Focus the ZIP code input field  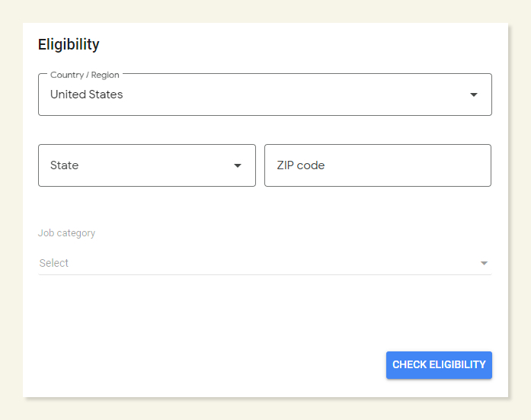[377, 165]
